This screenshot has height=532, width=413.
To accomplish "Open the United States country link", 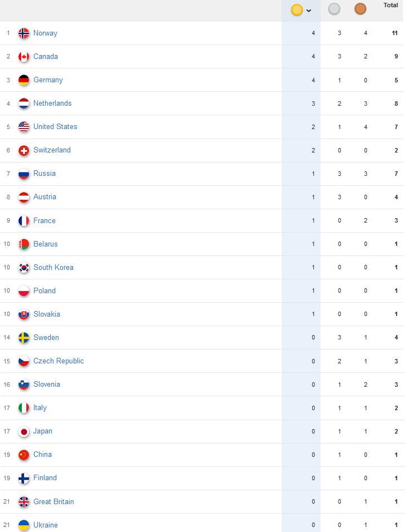I will pos(55,126).
